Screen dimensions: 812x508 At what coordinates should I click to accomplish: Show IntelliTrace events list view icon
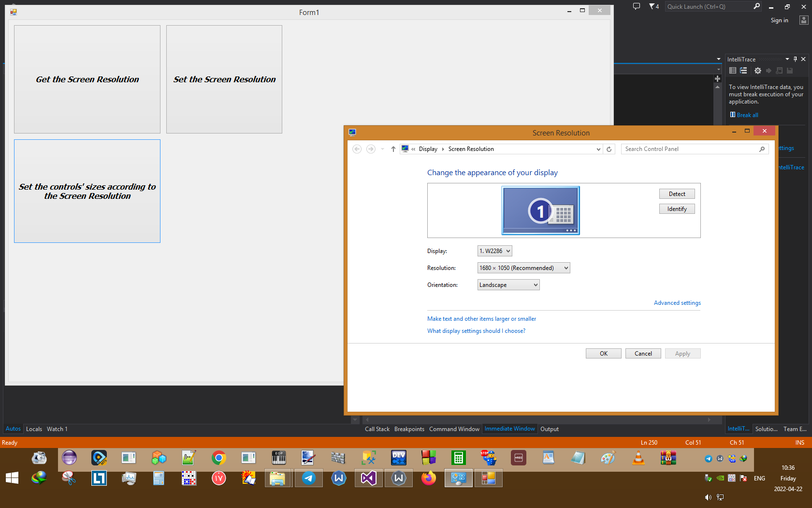tap(733, 71)
